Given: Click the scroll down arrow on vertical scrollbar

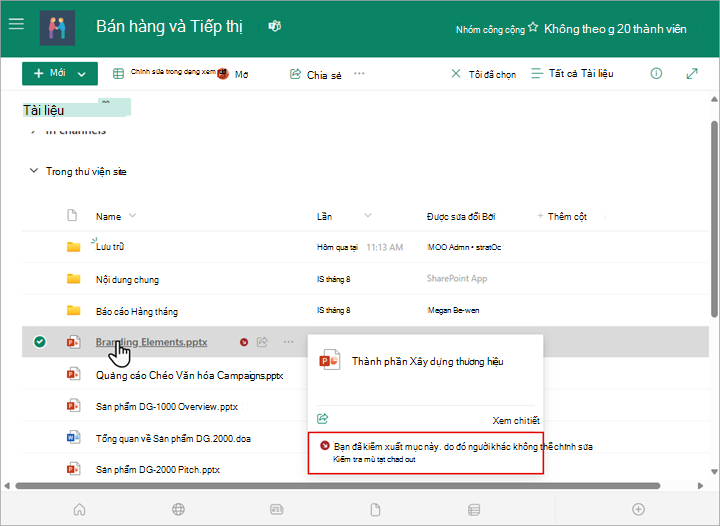Looking at the screenshot, I should pyautogui.click(x=714, y=471).
